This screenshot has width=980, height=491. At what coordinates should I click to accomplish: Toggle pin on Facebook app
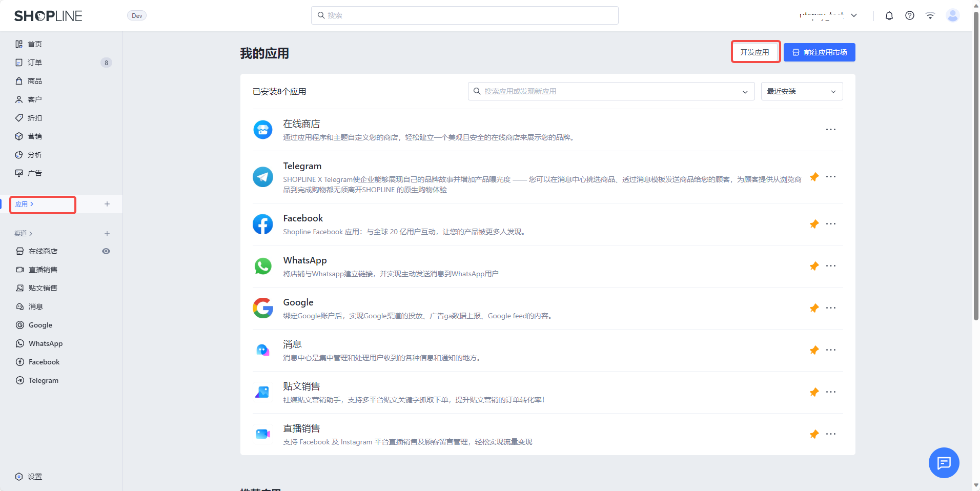(814, 224)
